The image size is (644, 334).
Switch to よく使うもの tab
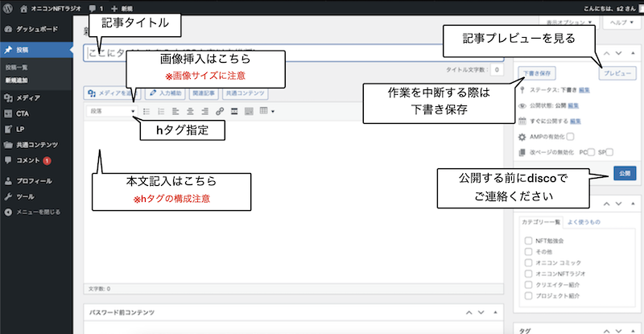point(584,222)
